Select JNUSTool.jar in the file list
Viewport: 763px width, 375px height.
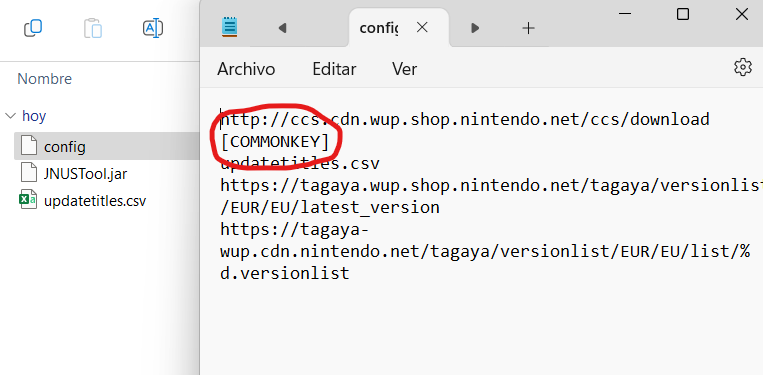(86, 174)
